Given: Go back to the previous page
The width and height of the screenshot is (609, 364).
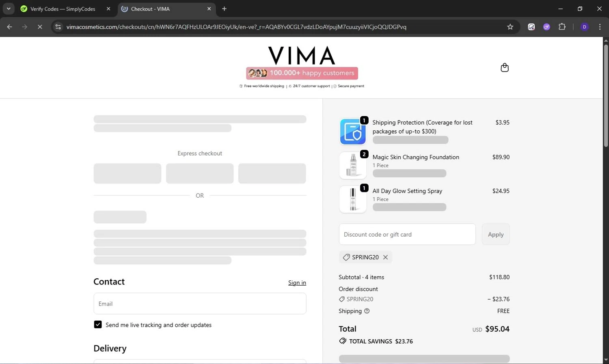Looking at the screenshot, I should (x=10, y=27).
